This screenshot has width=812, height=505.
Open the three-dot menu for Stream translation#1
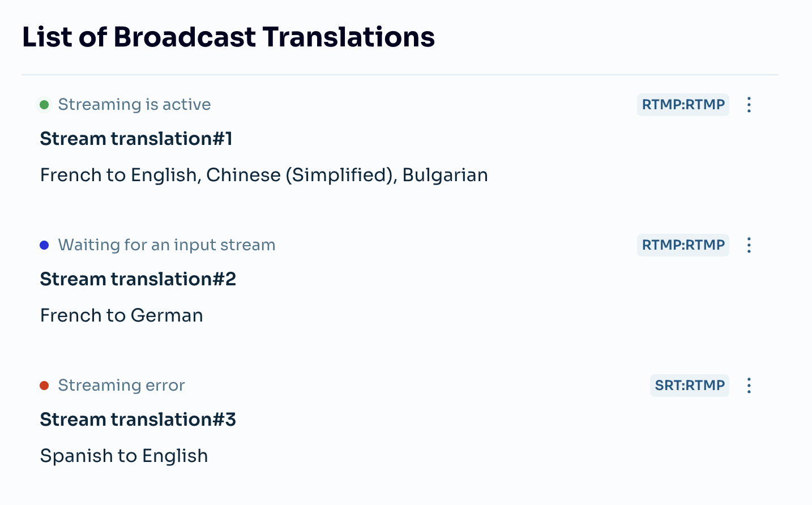click(749, 105)
